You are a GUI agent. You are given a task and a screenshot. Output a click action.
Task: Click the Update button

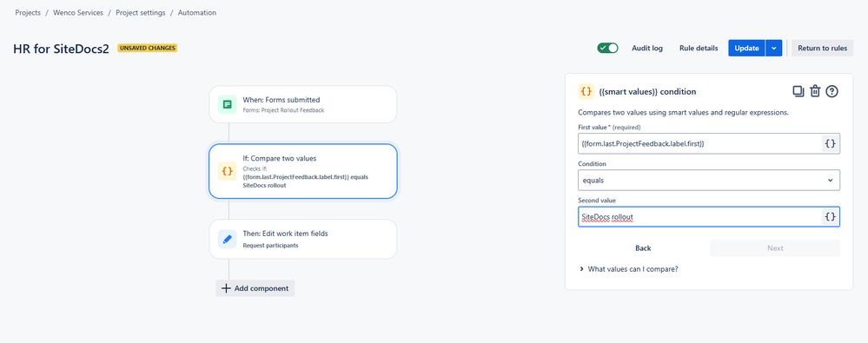point(746,48)
